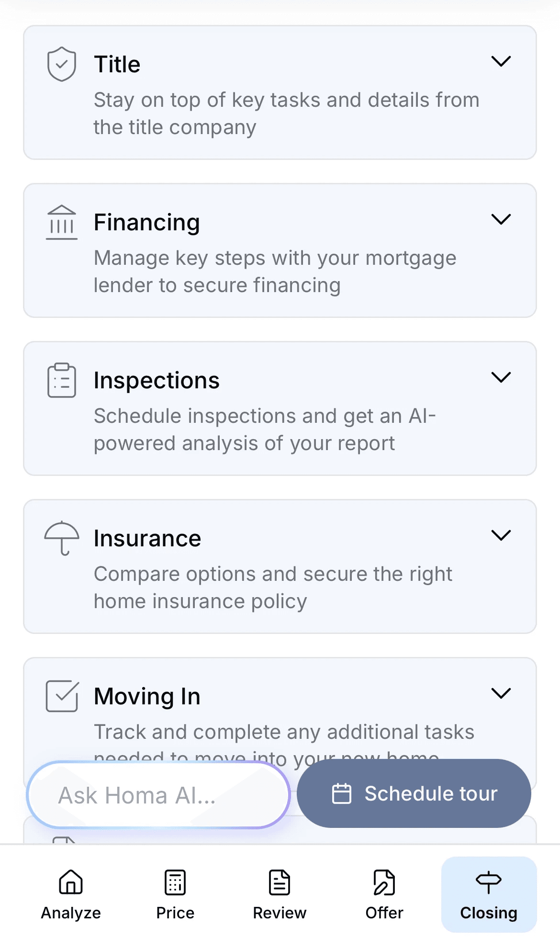
Task: Click the Inspections clipboard icon
Action: pyautogui.click(x=62, y=380)
